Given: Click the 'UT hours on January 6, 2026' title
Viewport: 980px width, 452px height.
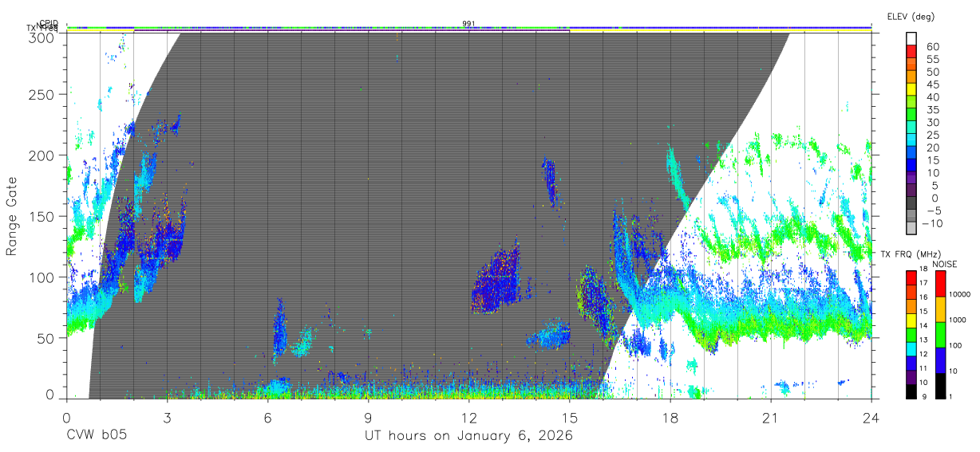Looking at the screenshot, I should pyautogui.click(x=468, y=436).
